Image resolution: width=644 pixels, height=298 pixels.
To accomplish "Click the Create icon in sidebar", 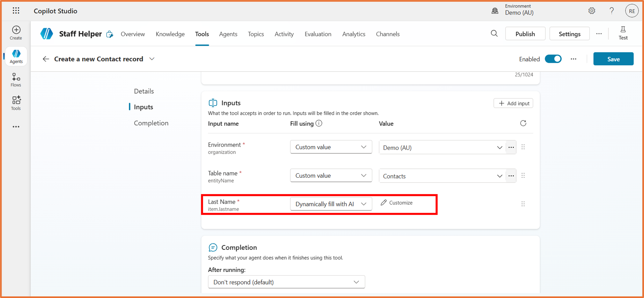I will [16, 33].
